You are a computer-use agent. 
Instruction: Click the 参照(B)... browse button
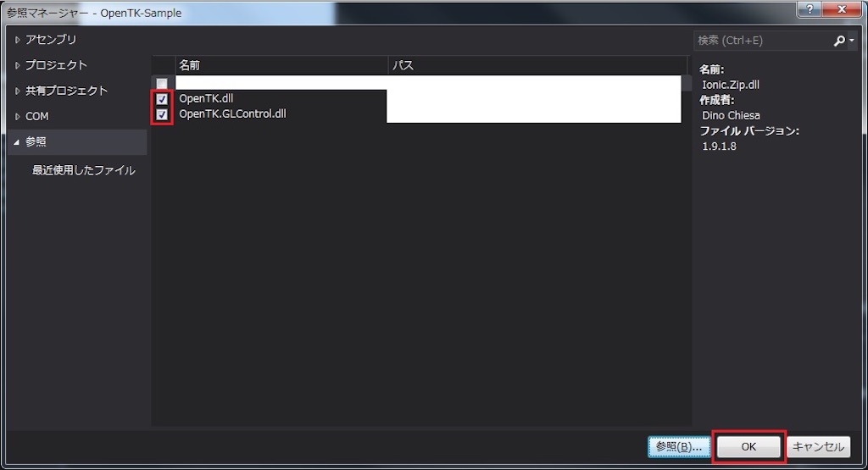click(679, 447)
